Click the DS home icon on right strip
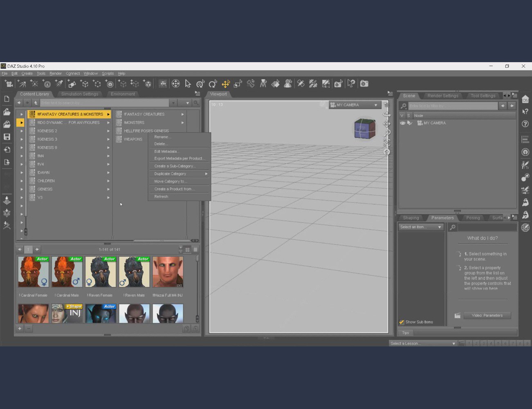532x409 pixels. point(525,99)
